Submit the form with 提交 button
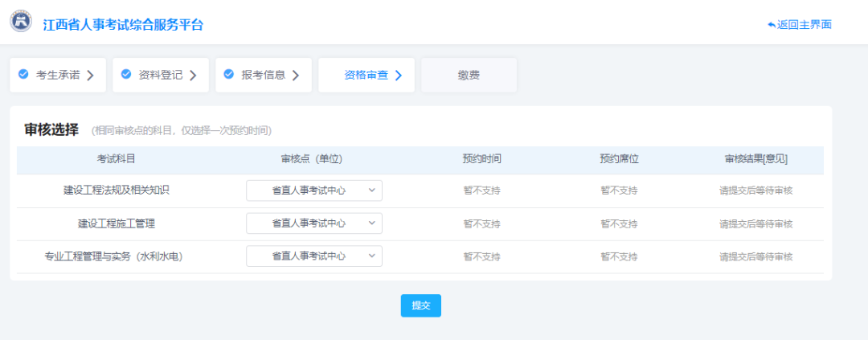868x340 pixels. coord(420,305)
